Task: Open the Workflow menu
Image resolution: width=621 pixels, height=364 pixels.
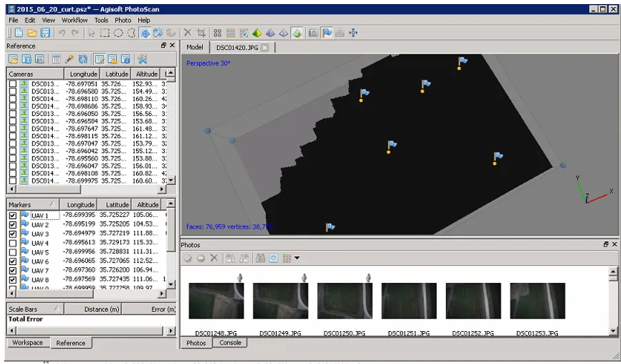Action: pyautogui.click(x=74, y=21)
